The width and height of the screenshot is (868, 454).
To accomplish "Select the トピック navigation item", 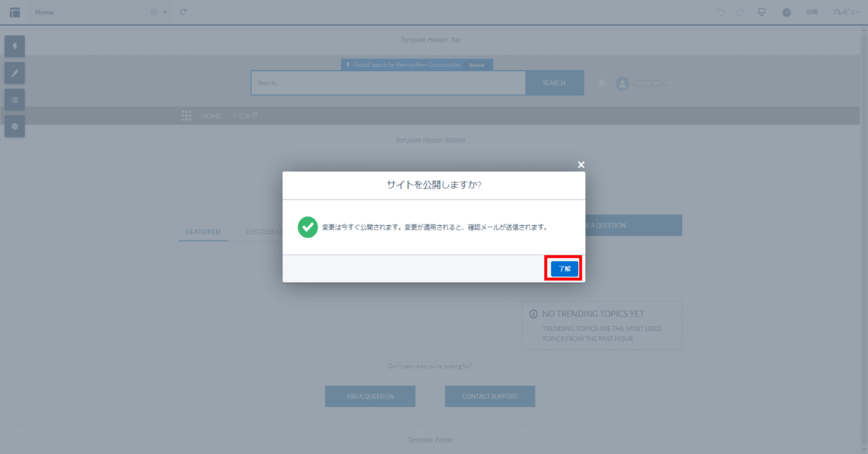I will (x=244, y=116).
